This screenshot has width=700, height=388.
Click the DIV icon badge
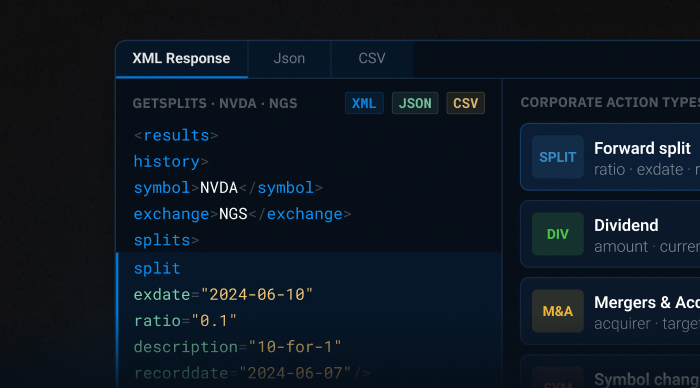click(x=558, y=234)
